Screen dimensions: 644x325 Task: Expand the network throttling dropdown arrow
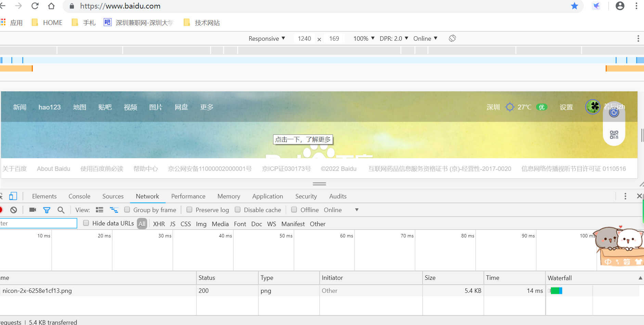click(x=357, y=210)
